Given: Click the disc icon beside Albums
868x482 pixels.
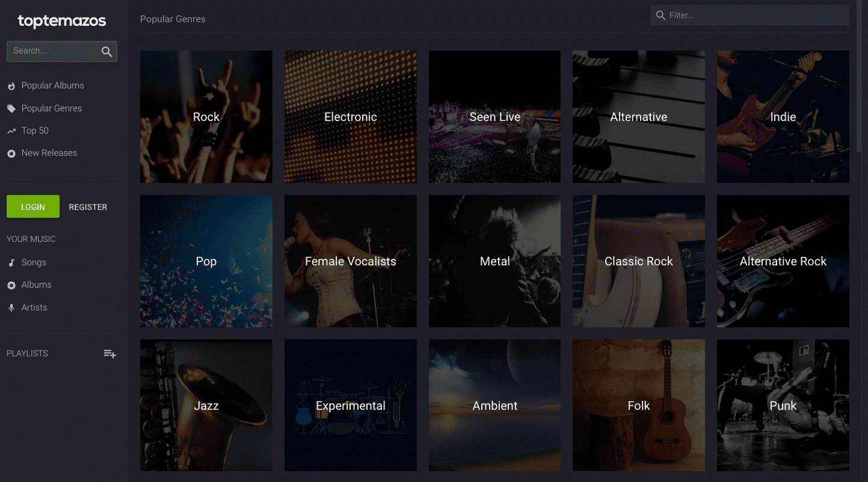Looking at the screenshot, I should pyautogui.click(x=11, y=285).
